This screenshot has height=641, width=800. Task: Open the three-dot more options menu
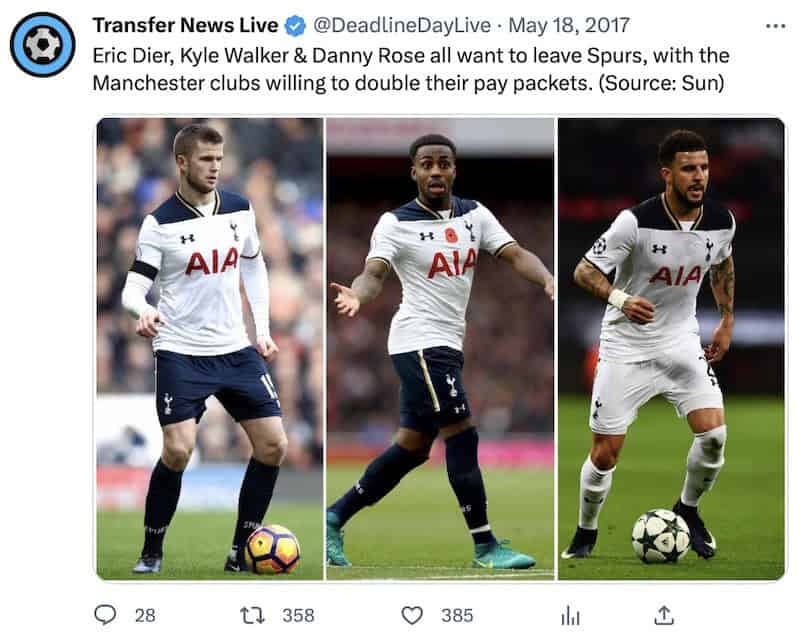(776, 26)
